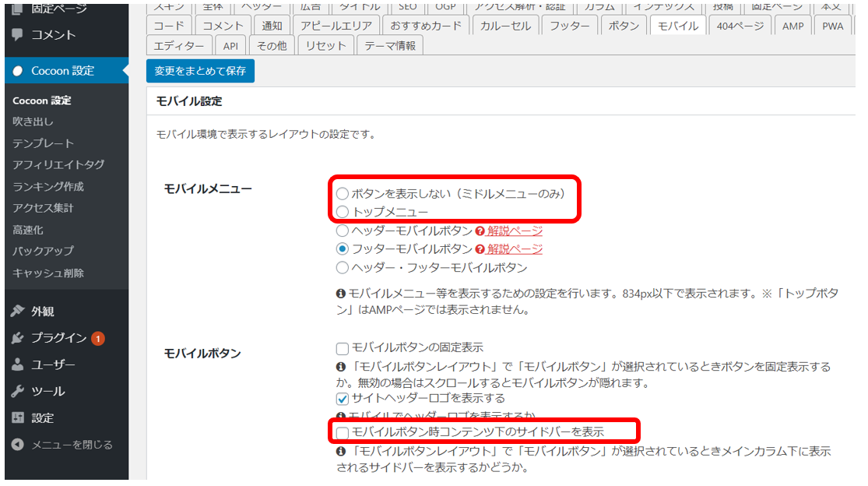Open the ランキング作成 submenu item
Viewport: 868px width, 486px height.
48,187
